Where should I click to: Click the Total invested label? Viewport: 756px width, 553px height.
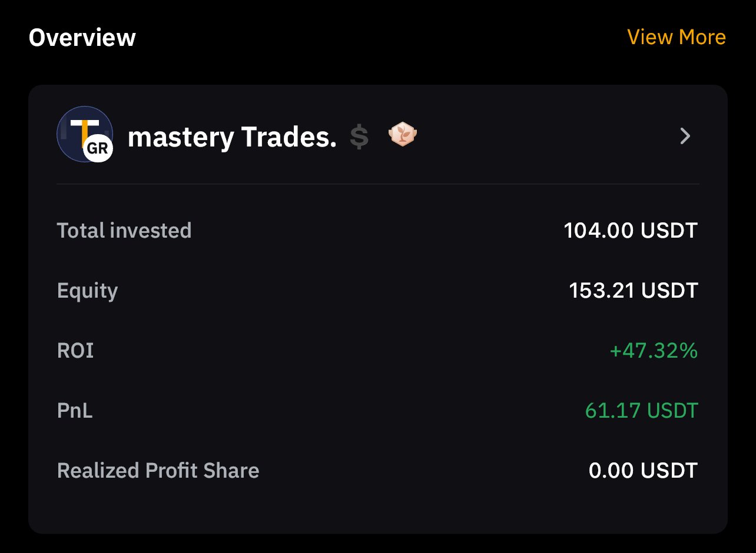click(x=124, y=230)
